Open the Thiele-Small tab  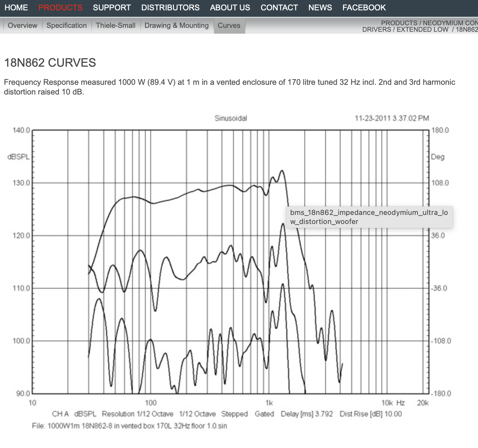pyautogui.click(x=116, y=26)
